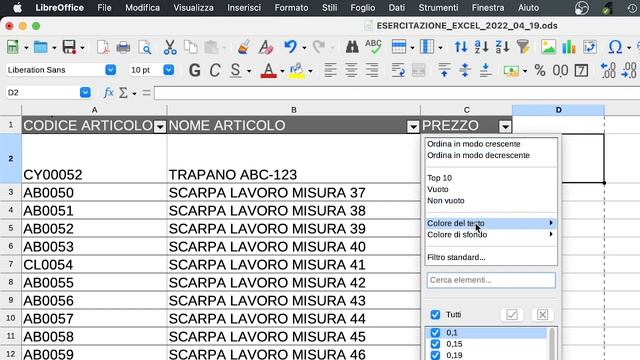
Task: Click the undo arrow icon
Action: (x=290, y=47)
